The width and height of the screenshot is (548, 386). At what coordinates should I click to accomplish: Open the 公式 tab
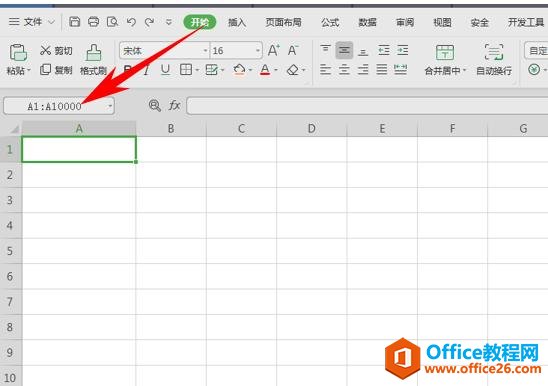tap(330, 22)
